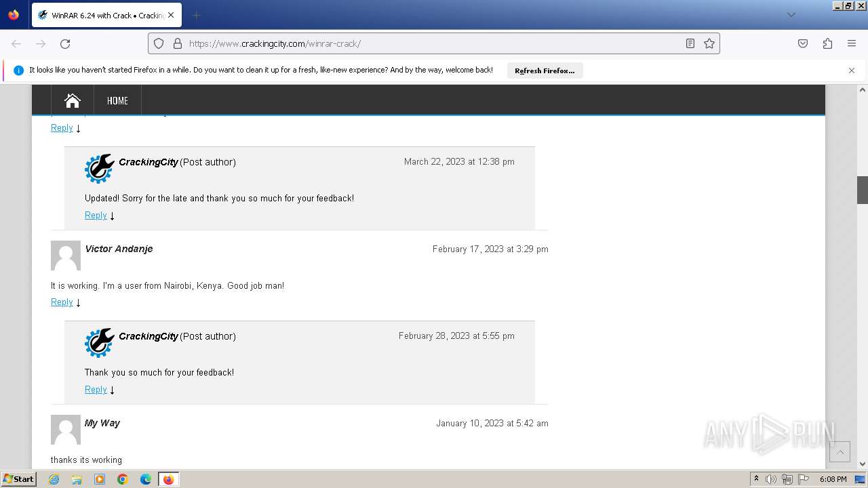Click CrackingCity author name on March 22 comment
The image size is (868, 488).
click(149, 162)
